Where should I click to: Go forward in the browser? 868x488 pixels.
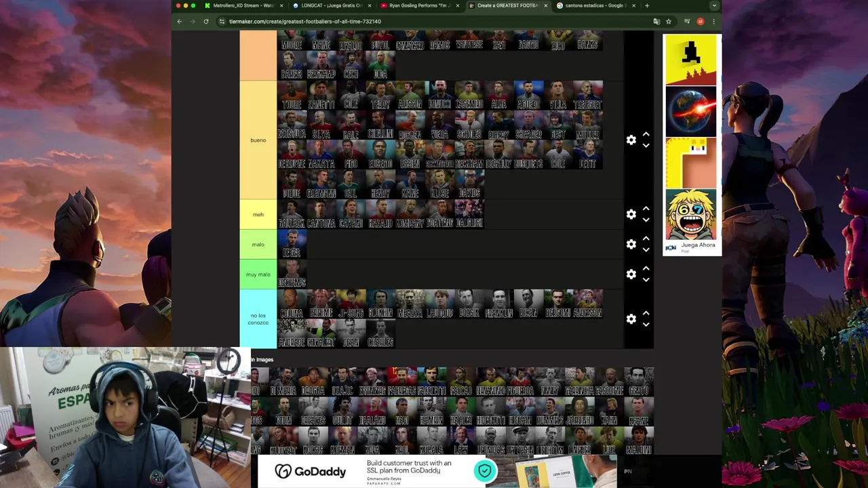193,21
